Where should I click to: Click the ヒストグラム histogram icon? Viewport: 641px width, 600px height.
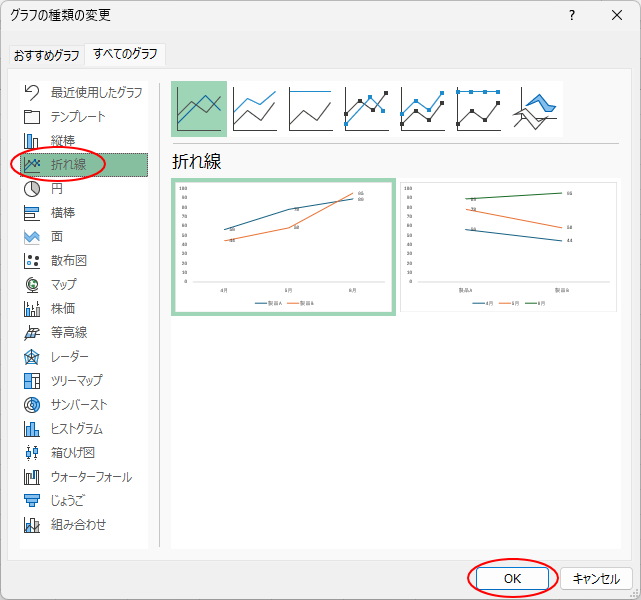pyautogui.click(x=32, y=429)
